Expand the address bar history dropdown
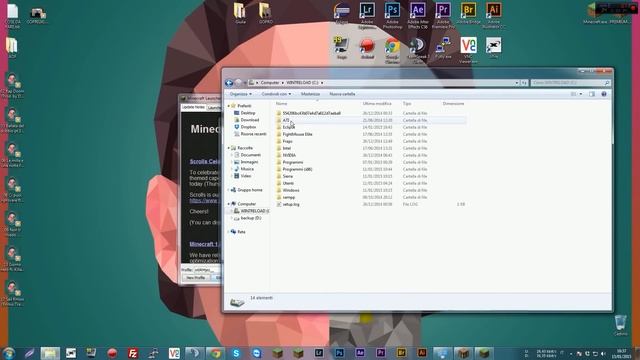Viewport: 640px width, 360px height. pos(517,83)
